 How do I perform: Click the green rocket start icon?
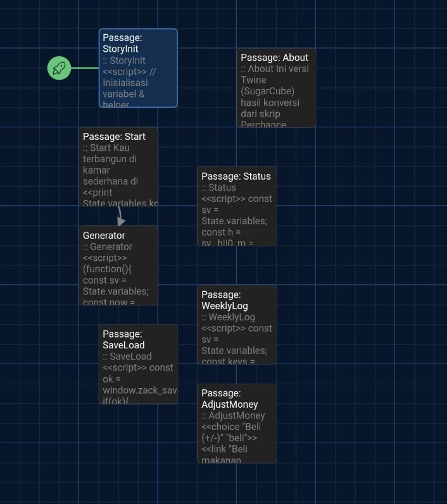[x=59, y=68]
